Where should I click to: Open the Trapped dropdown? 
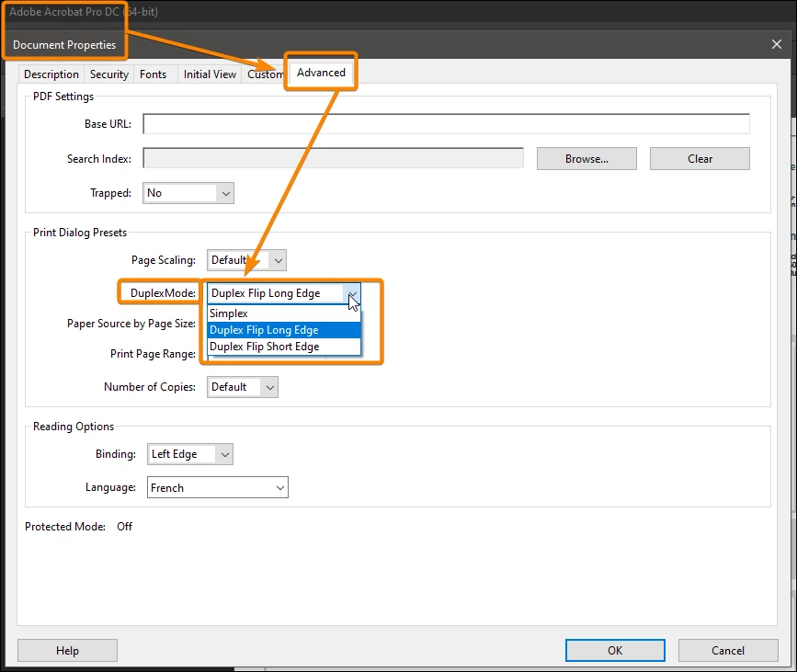(188, 193)
